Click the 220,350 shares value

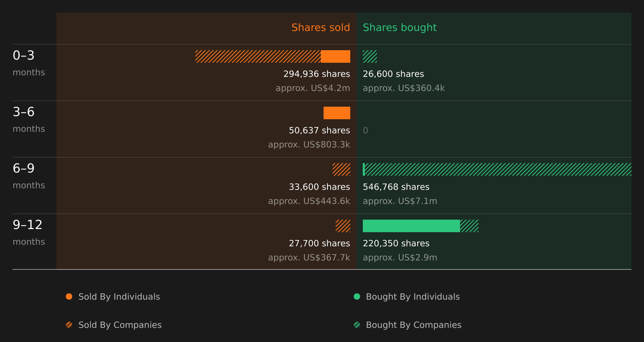[396, 243]
